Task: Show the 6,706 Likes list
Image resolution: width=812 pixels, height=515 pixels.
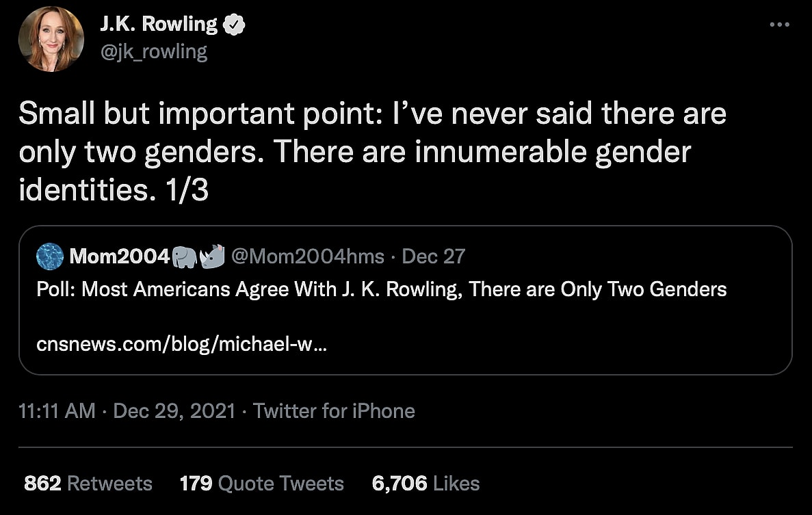Action: [x=425, y=484]
